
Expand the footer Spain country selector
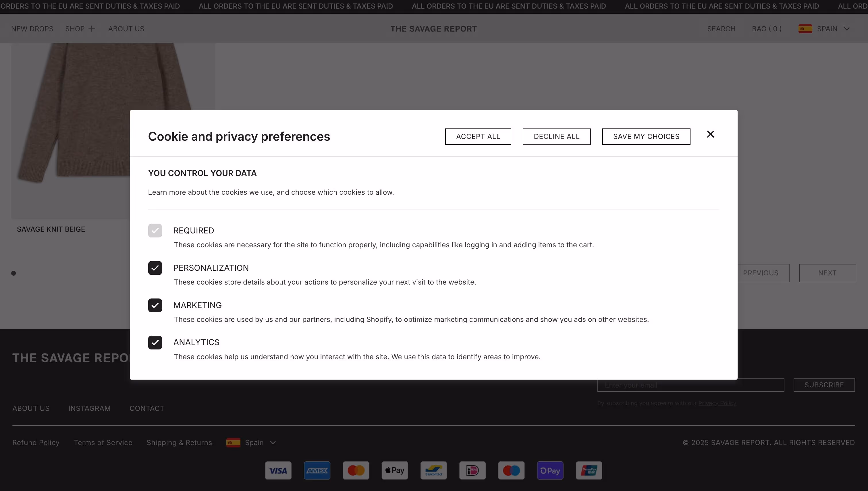point(273,442)
